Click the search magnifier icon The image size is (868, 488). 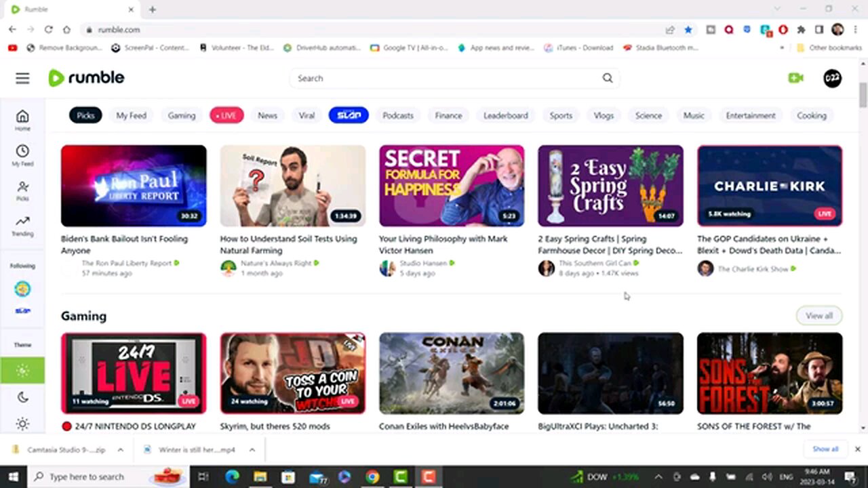coord(608,78)
